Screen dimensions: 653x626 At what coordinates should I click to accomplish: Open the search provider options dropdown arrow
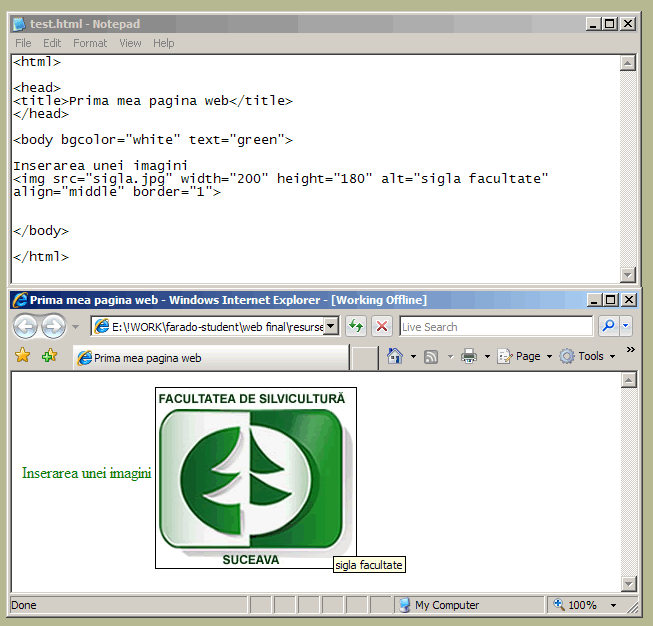point(626,326)
